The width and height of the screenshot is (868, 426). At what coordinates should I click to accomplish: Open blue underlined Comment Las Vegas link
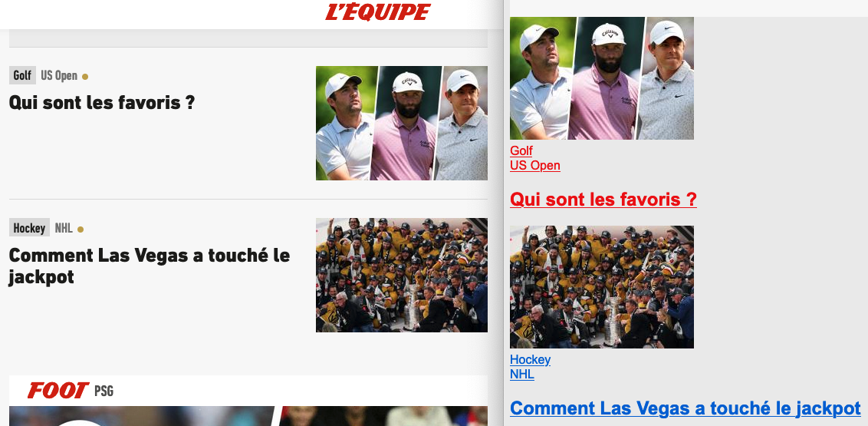685,408
